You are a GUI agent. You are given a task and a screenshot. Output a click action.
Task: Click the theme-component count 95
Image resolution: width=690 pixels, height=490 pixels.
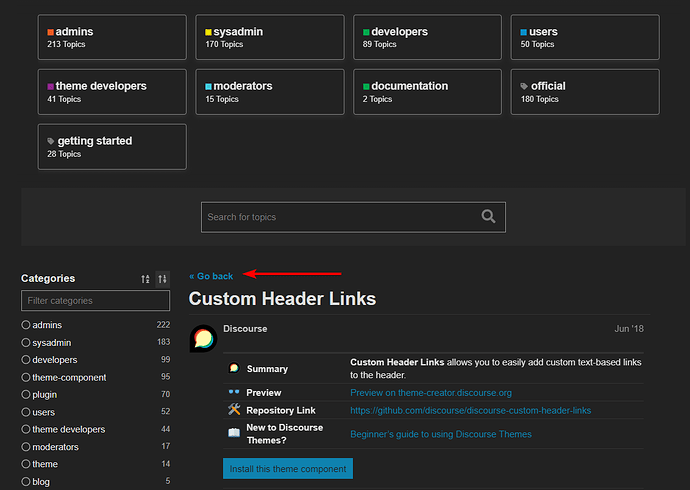[165, 377]
